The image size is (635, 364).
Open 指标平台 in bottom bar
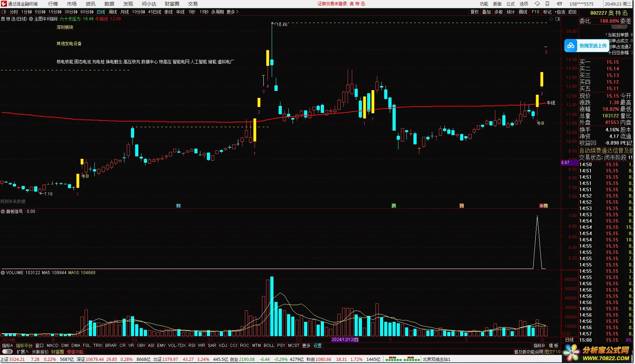tap(24, 346)
